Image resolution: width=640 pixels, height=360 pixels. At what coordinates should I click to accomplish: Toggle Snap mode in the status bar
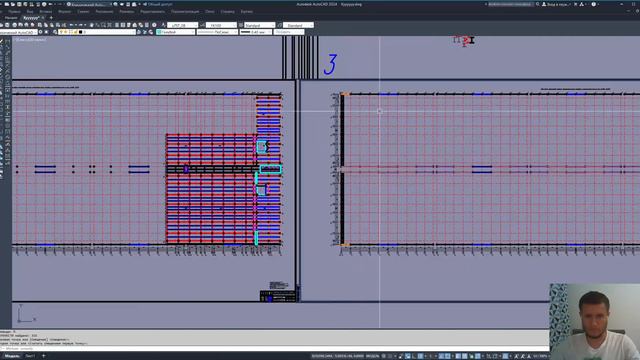coord(390,356)
